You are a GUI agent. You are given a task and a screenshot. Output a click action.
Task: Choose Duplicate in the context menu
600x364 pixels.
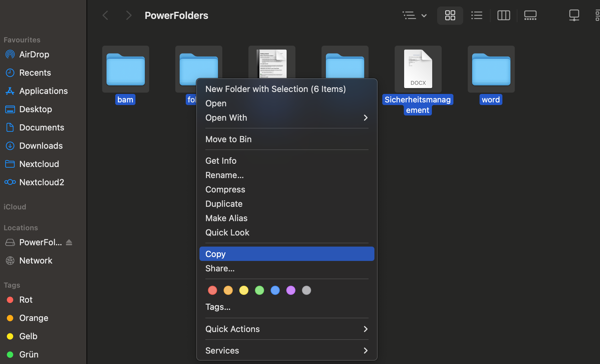tap(287, 204)
